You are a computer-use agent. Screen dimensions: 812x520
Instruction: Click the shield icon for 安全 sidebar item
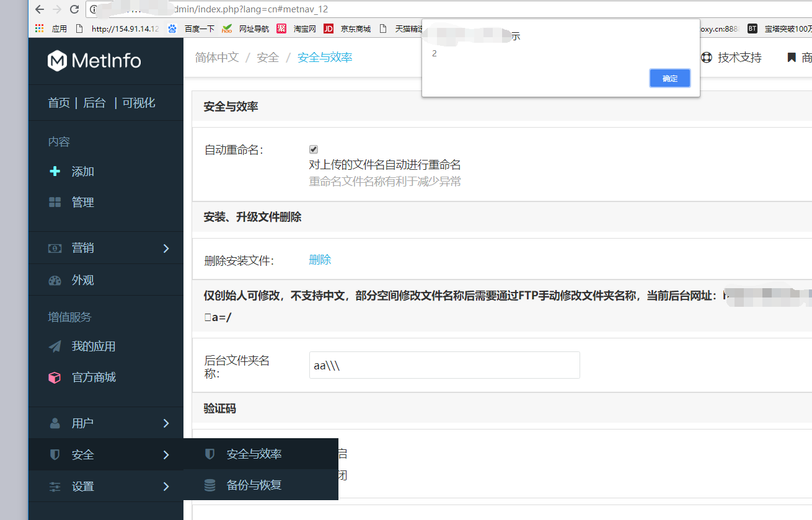pos(55,455)
